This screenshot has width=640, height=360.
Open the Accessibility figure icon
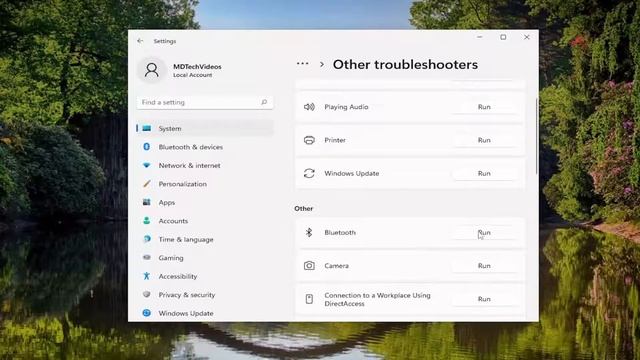click(x=147, y=276)
